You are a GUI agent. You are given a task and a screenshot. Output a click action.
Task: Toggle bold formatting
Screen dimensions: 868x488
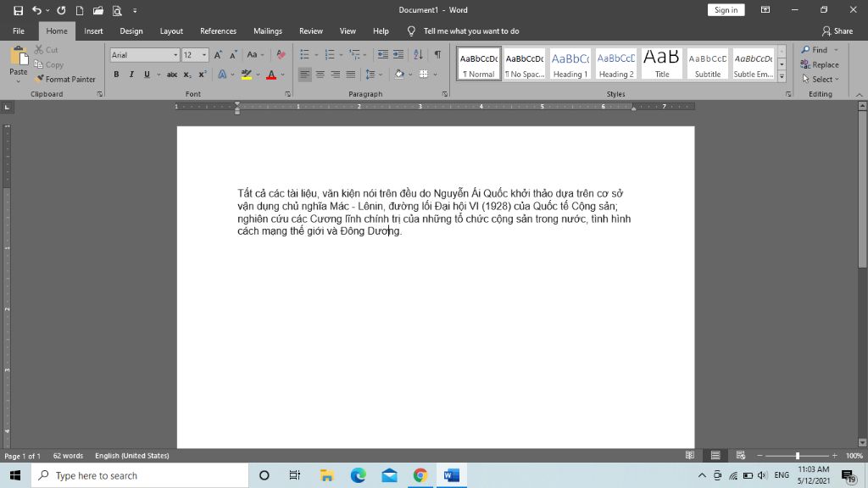[x=116, y=75]
